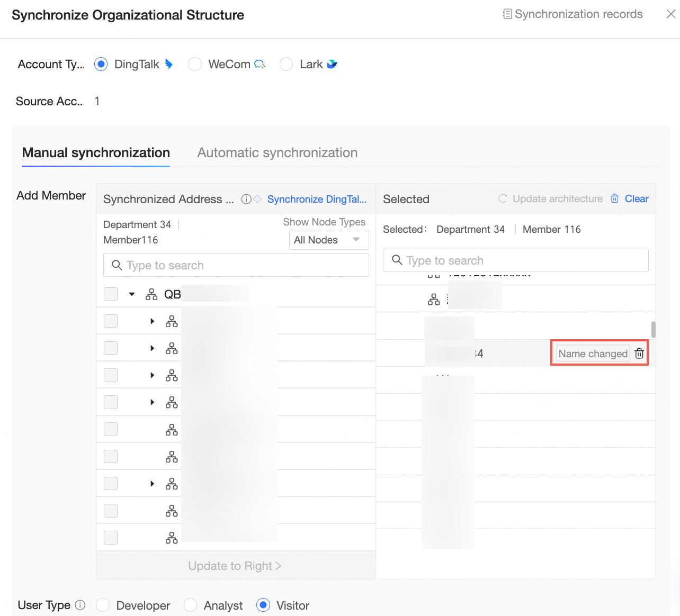Click the Synchronize DingTalk cloud icon

pos(257,200)
